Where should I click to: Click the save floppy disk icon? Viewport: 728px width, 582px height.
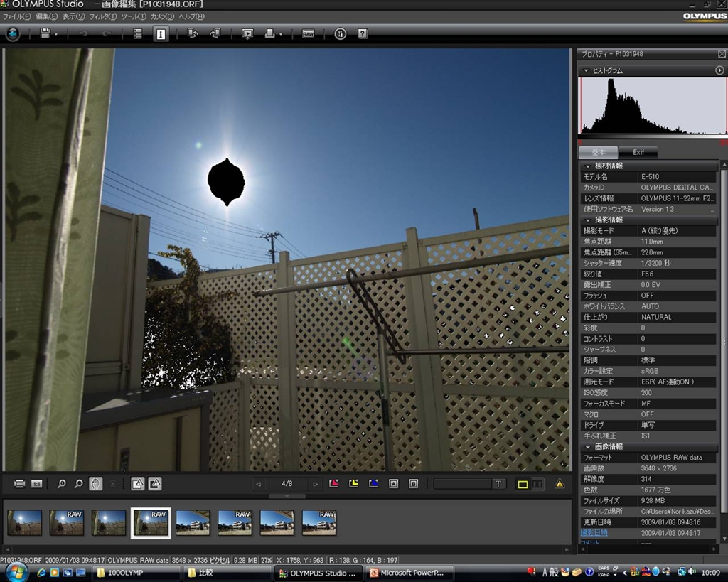[45, 33]
